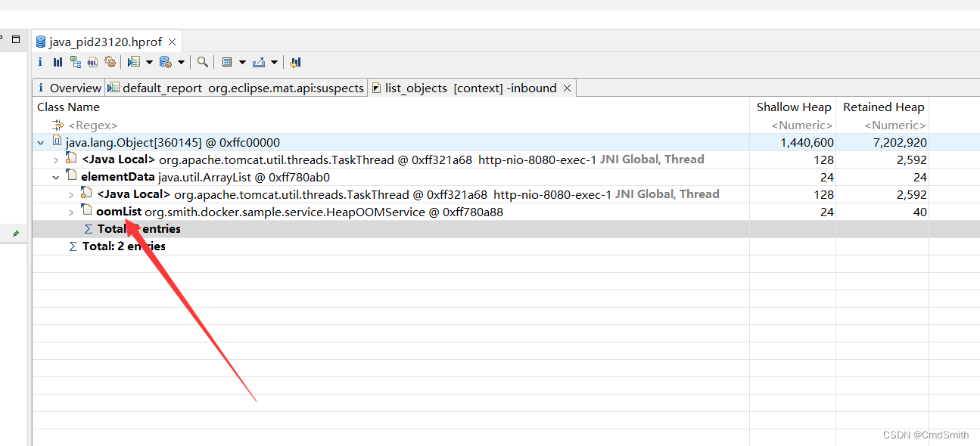980x446 pixels.
Task: Expand nested Java Local TaskThread under elementData
Action: pos(72,194)
